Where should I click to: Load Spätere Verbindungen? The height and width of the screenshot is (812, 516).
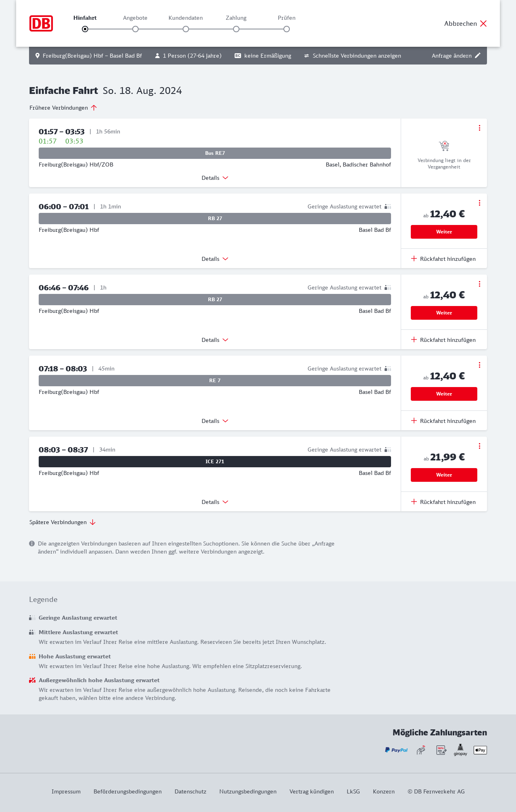(x=62, y=522)
